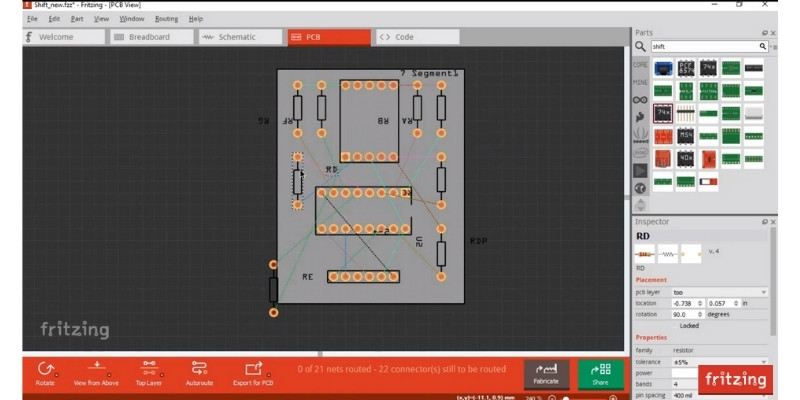
Task: Undock the Inspector panel
Action: [x=765, y=222]
